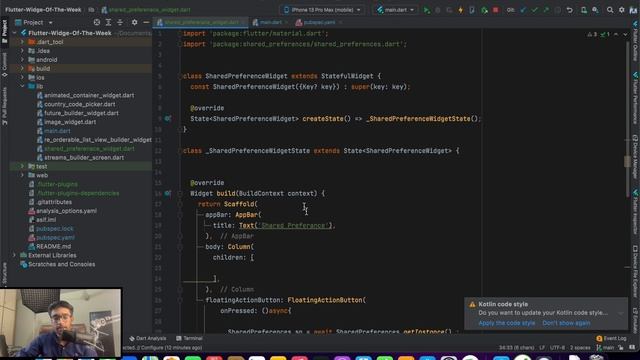
Task: Click Expand All in Project panel toolbar
Action: pyautogui.click(x=109, y=22)
